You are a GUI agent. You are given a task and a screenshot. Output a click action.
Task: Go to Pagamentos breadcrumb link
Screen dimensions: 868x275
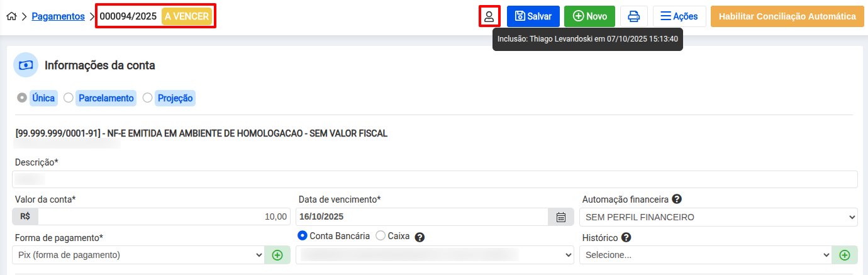pos(58,16)
